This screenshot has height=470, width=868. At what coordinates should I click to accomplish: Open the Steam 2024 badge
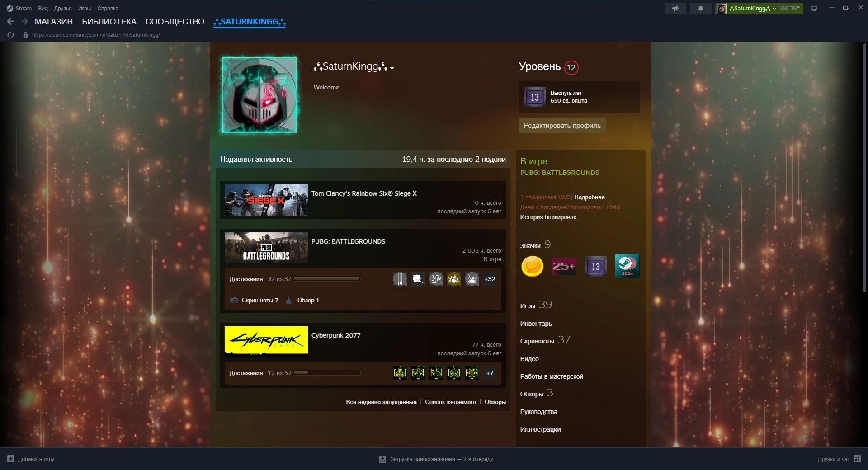[x=627, y=266]
